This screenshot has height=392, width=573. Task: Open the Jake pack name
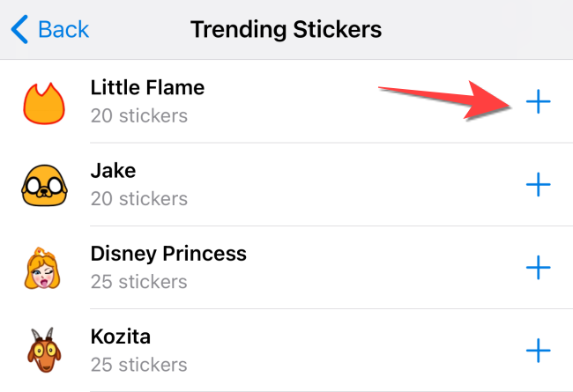click(113, 171)
